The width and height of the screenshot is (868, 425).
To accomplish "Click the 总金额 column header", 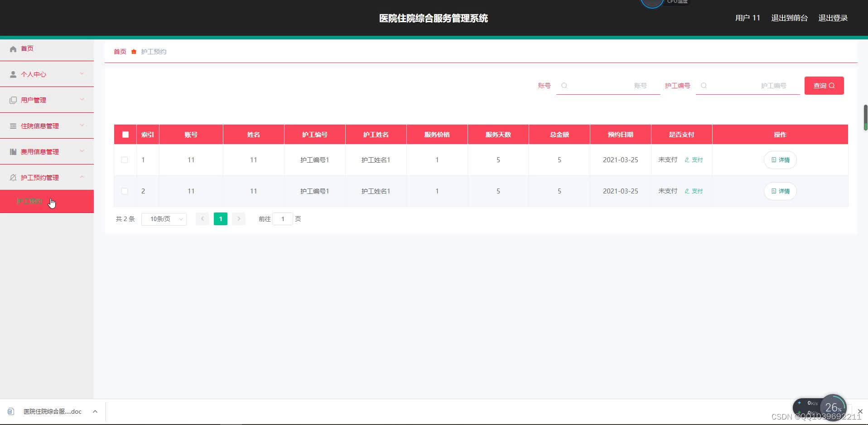I will tap(559, 135).
